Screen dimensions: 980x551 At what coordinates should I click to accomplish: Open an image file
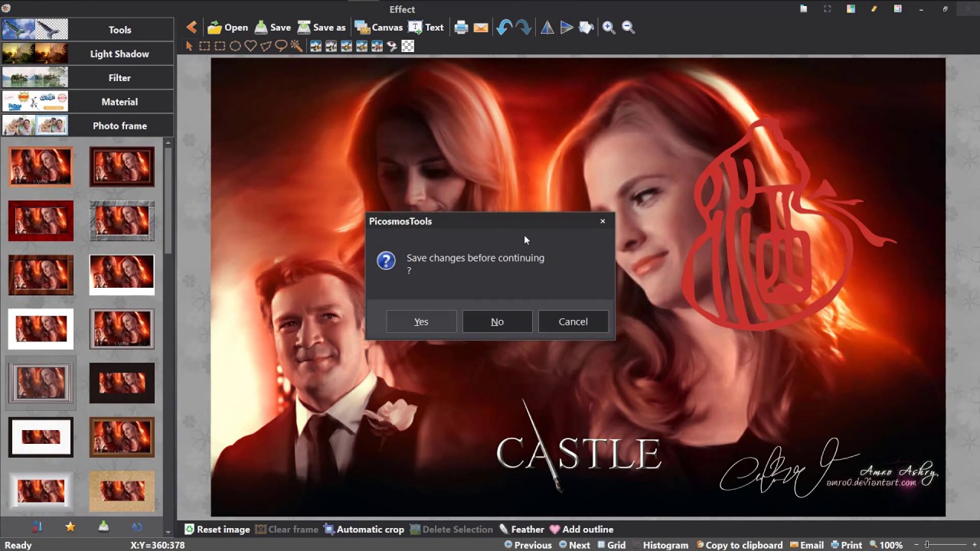(227, 28)
